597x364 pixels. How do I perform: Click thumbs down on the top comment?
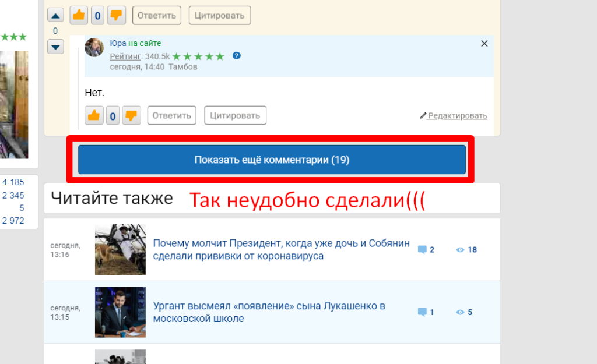[117, 15]
